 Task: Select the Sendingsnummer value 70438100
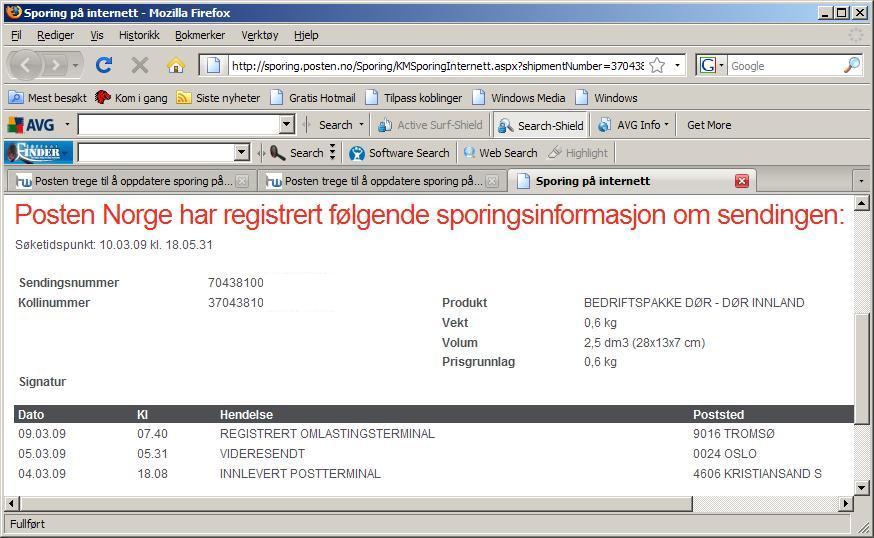pyautogui.click(x=236, y=283)
